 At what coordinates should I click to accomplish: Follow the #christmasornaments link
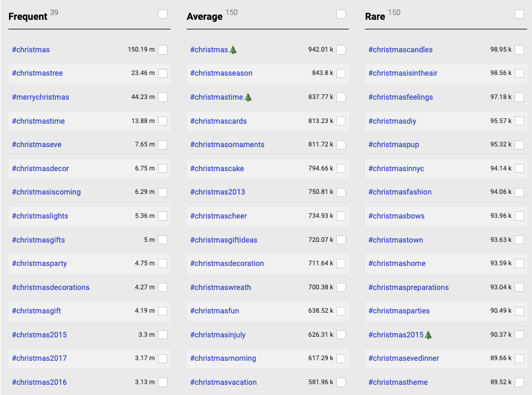227,145
